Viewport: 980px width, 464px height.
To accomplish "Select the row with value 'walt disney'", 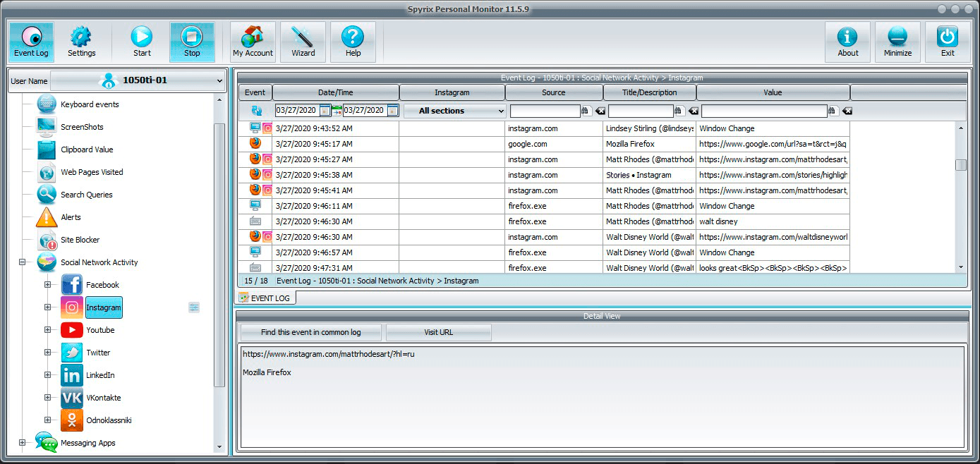I will click(543, 221).
